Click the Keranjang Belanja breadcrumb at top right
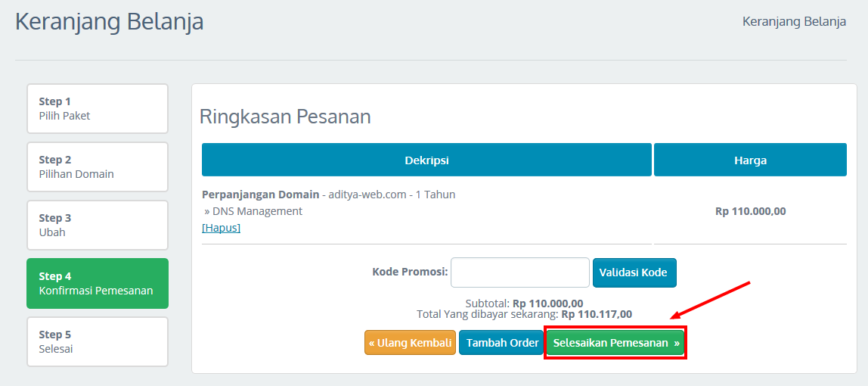Image resolution: width=868 pixels, height=386 pixels. (794, 21)
